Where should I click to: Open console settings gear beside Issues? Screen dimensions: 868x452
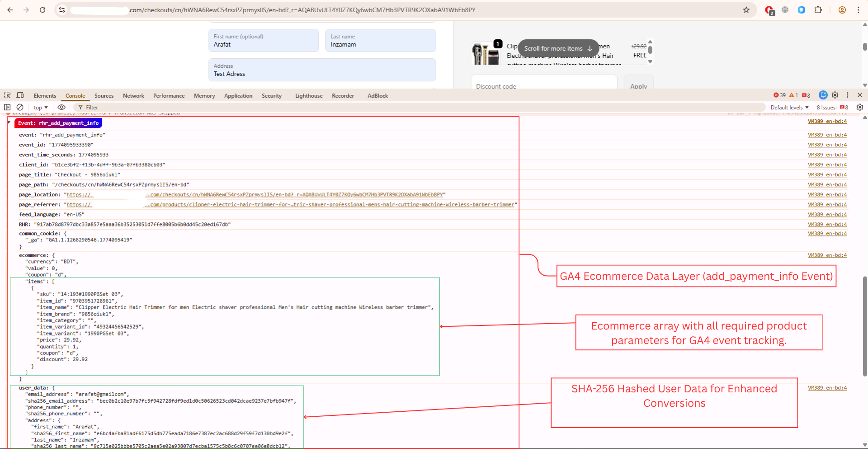(x=860, y=107)
